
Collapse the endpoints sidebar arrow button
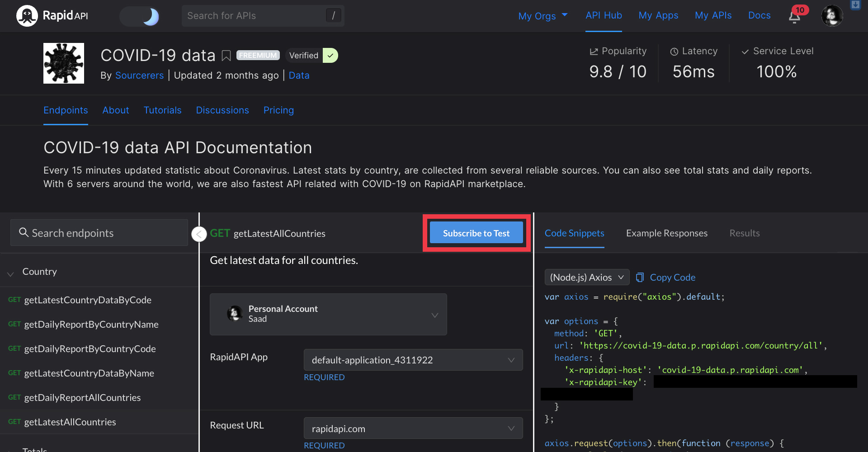pyautogui.click(x=199, y=234)
